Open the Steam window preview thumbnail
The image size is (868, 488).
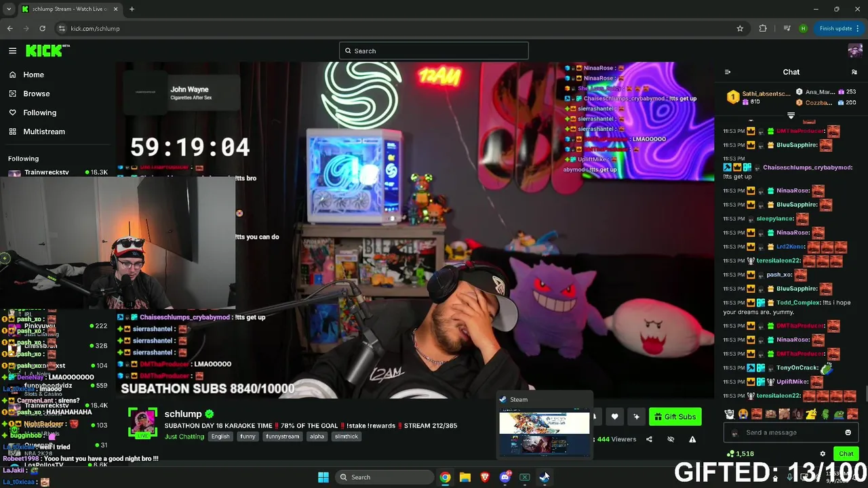tap(545, 433)
